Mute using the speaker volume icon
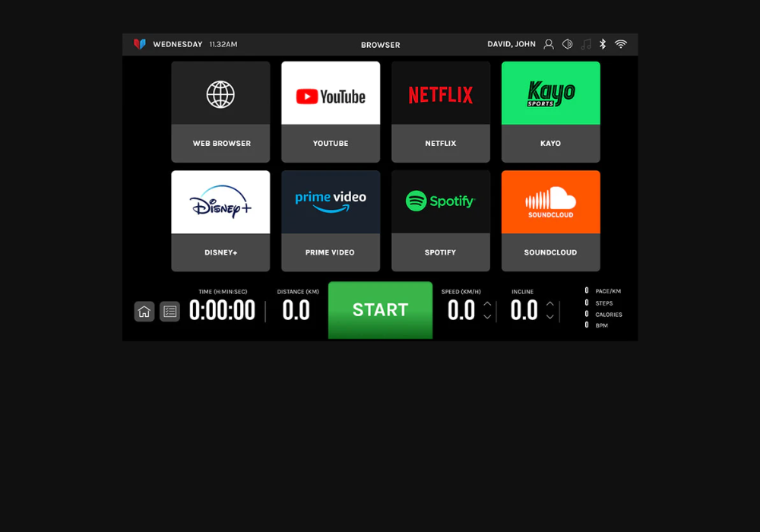This screenshot has width=760, height=532. [x=567, y=44]
